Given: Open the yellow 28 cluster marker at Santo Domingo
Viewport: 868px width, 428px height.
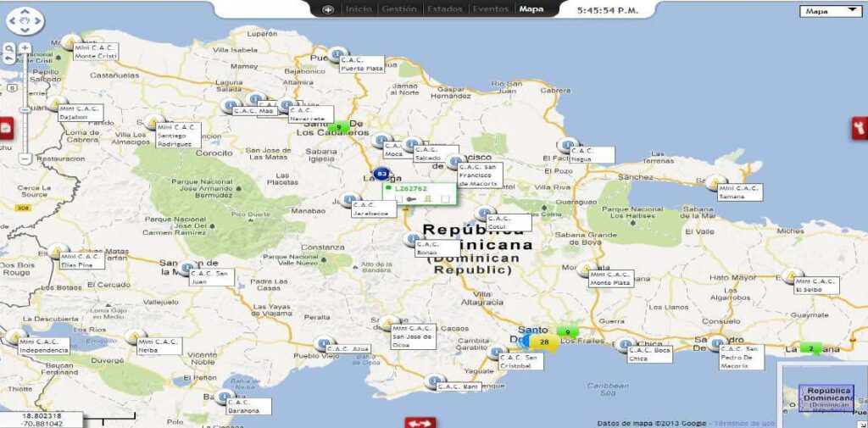Looking at the screenshot, I should pyautogui.click(x=544, y=342).
